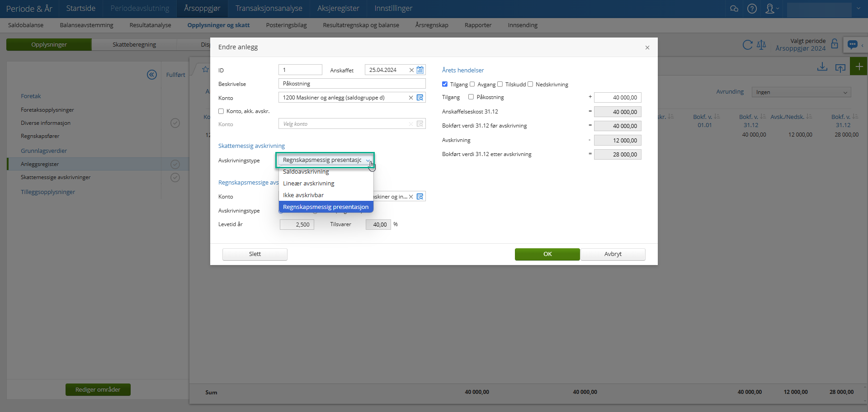Image resolution: width=868 pixels, height=412 pixels.
Task: Open account lookup for 1200 Maskiner og anlegg
Action: (x=420, y=97)
